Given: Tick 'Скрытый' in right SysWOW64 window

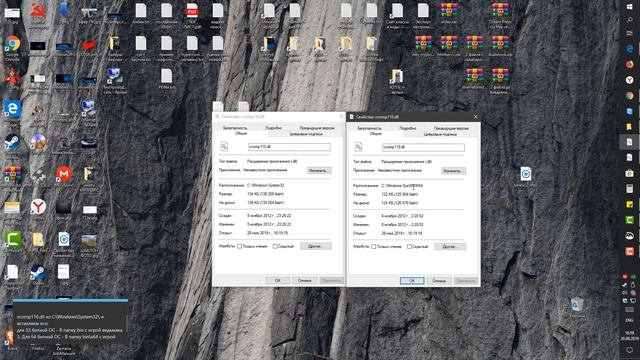Looking at the screenshot, I should (409, 247).
